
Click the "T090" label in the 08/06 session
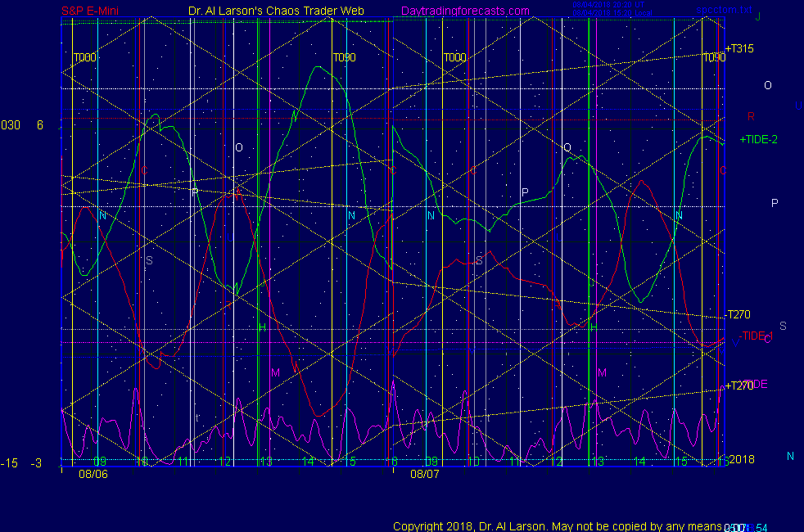coord(345,57)
